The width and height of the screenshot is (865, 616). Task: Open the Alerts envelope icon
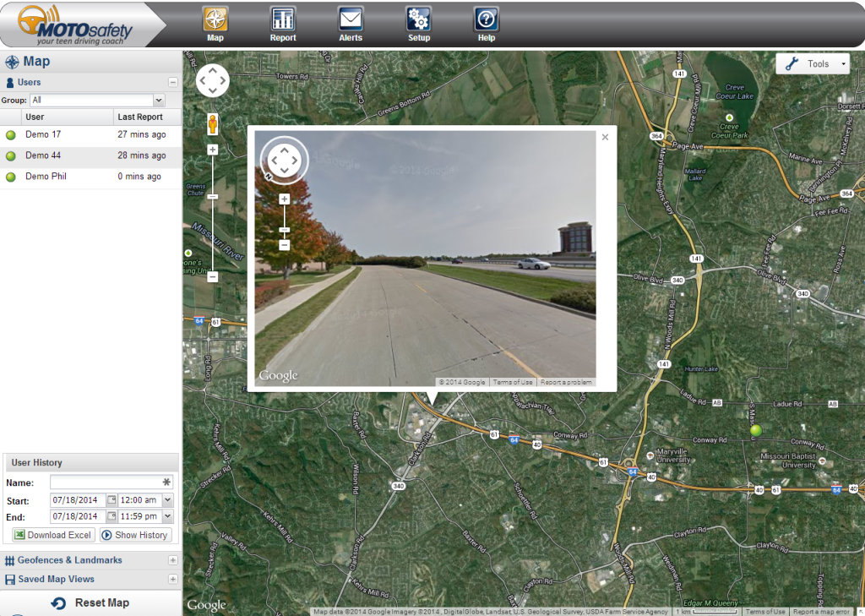point(351,23)
